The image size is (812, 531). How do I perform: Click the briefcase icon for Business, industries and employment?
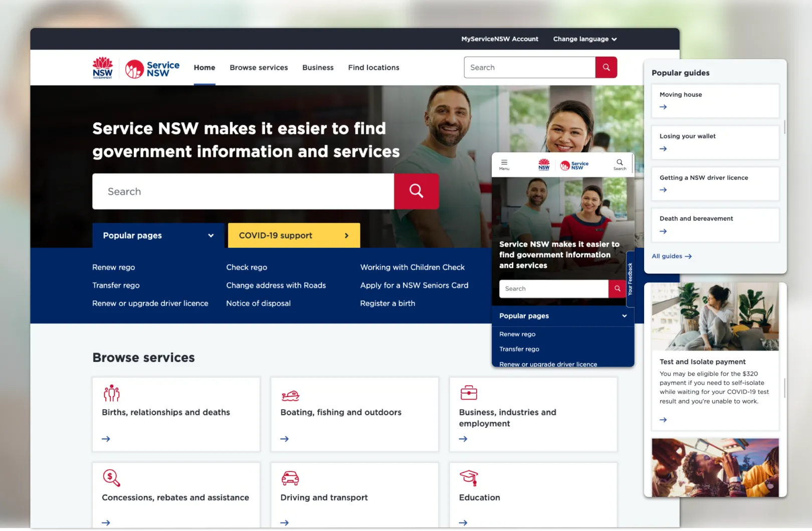tap(469, 394)
